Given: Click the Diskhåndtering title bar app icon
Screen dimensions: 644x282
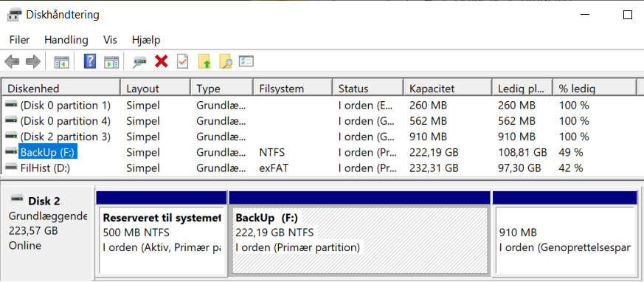Looking at the screenshot, I should coord(15,16).
